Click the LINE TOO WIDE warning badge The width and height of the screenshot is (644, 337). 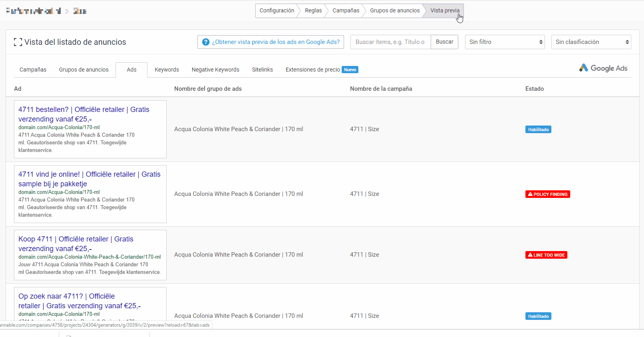[x=546, y=255]
